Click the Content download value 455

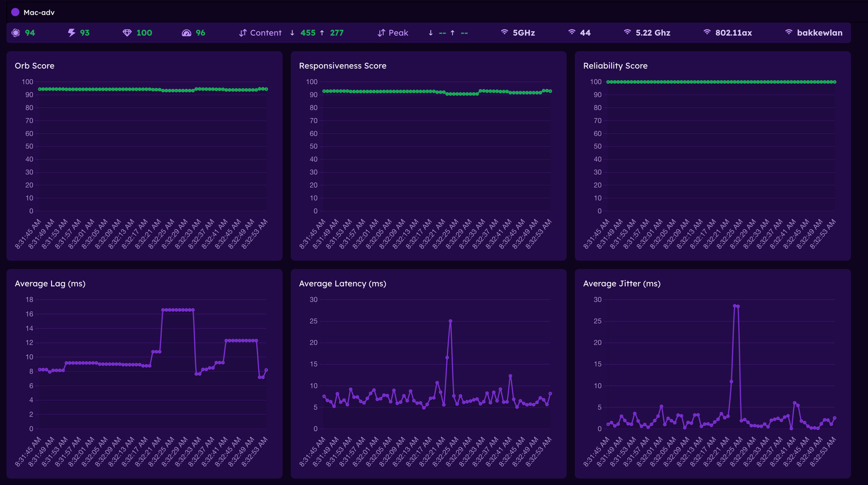[308, 33]
